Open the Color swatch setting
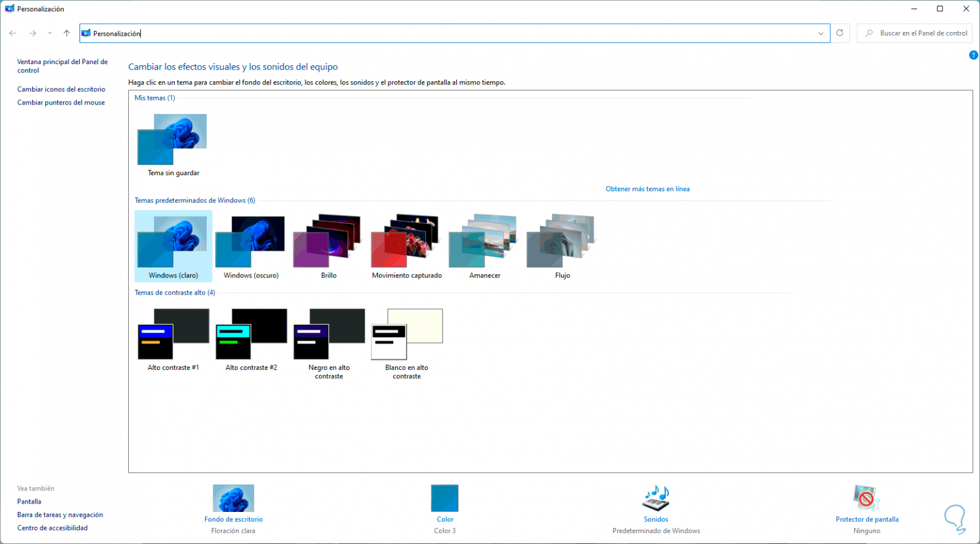980x544 pixels. [x=445, y=498]
